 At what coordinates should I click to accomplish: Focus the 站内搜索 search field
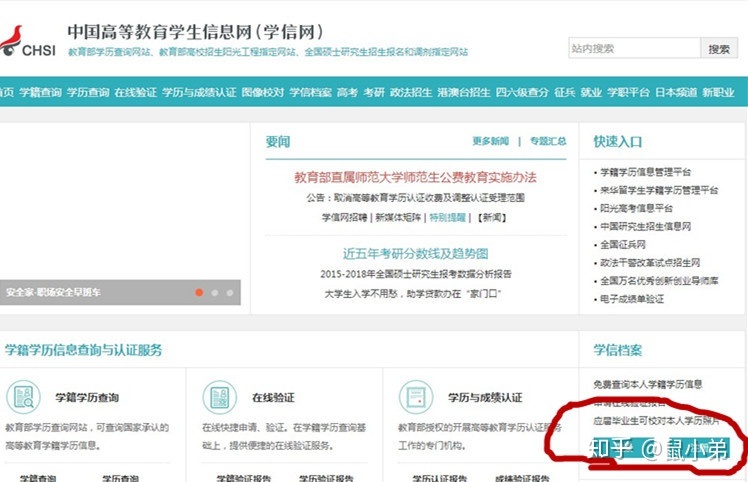[x=634, y=48]
